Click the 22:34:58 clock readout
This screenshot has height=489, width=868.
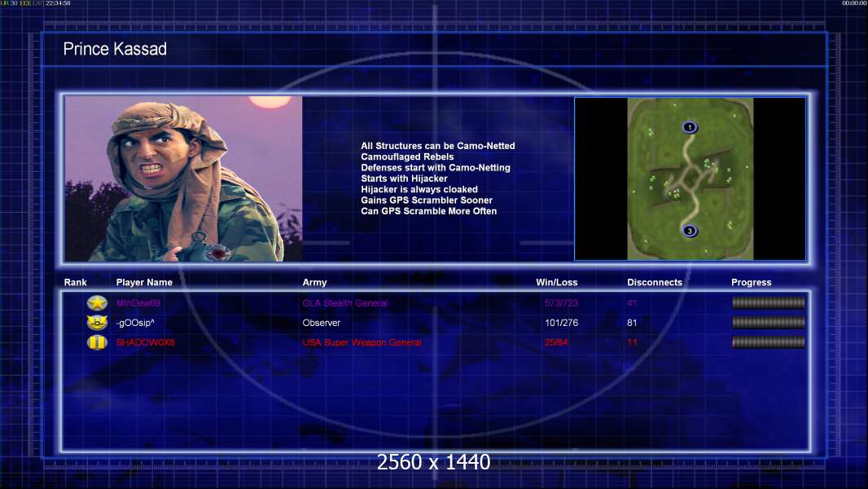pyautogui.click(x=58, y=3)
